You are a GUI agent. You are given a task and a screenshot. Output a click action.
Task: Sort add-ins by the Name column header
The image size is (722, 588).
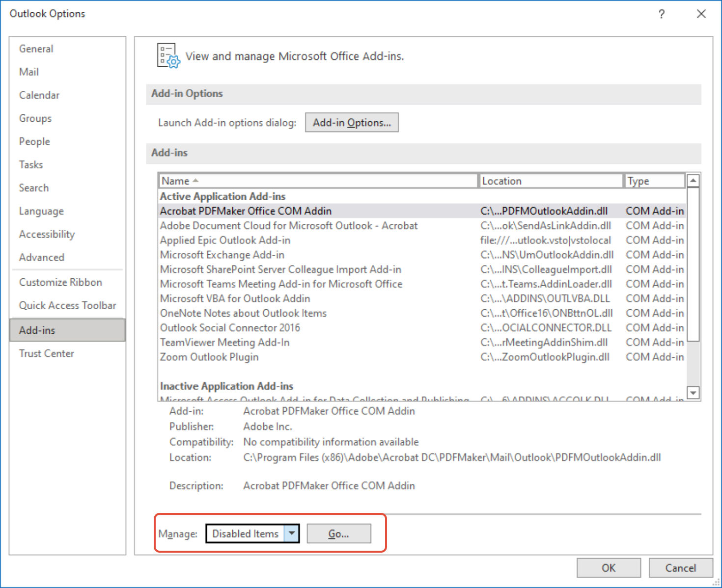pyautogui.click(x=318, y=181)
